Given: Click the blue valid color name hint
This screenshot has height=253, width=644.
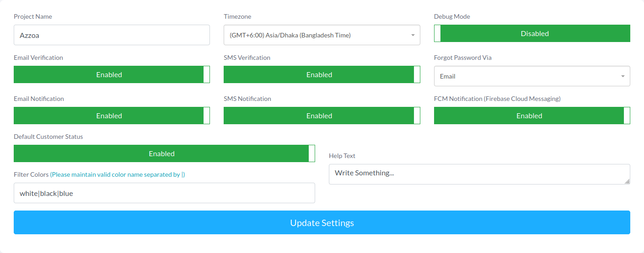Looking at the screenshot, I should (x=118, y=174).
